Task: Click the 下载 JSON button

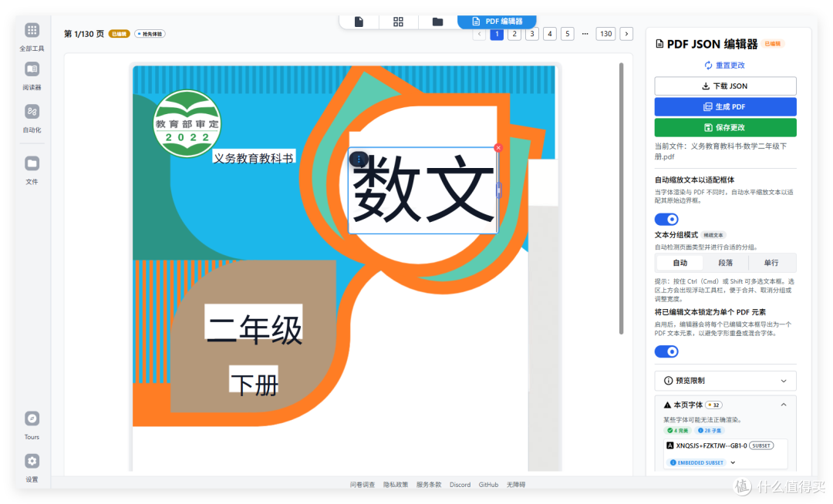Action: [725, 86]
